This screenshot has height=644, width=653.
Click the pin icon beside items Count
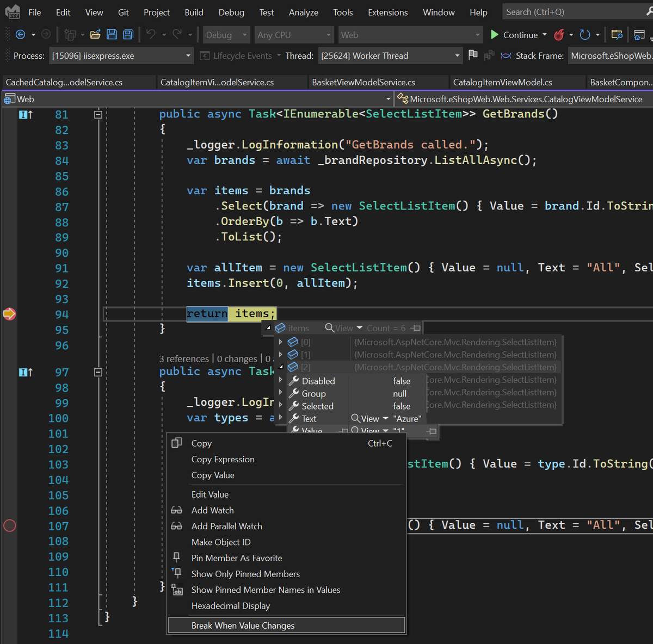point(415,328)
